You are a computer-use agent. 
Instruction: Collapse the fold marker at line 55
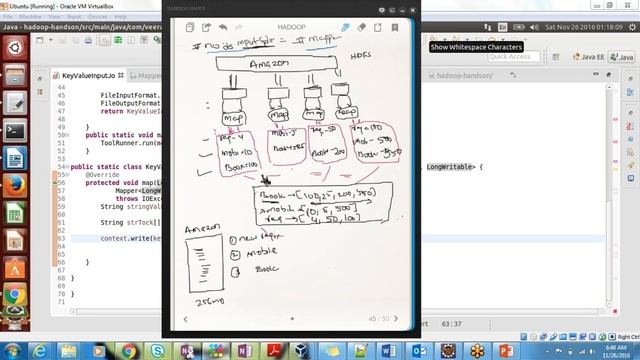(68, 175)
